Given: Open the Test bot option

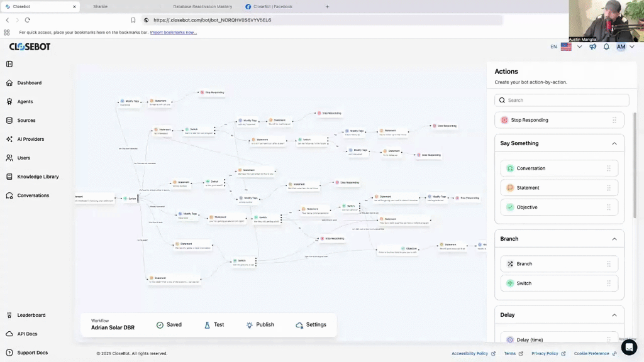Looking at the screenshot, I should pos(214,325).
